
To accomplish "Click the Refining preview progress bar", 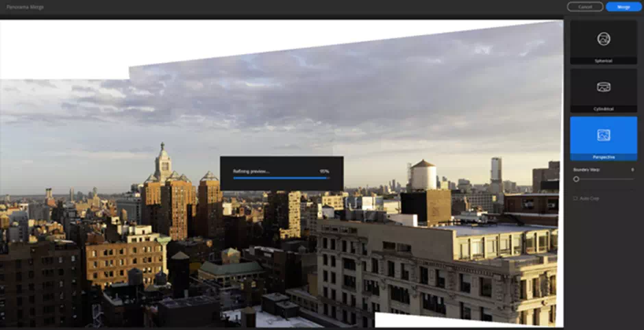I will pos(282,178).
